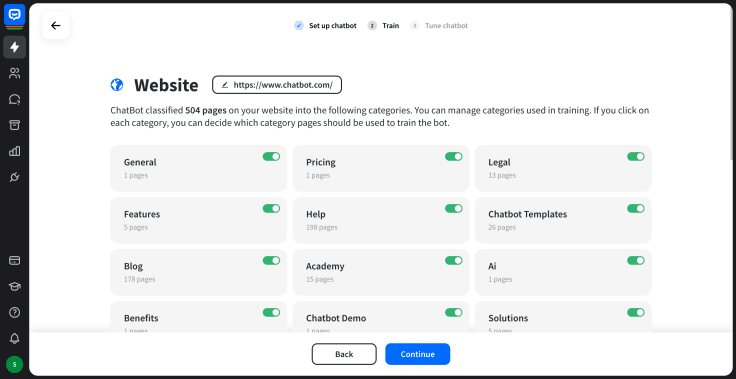Image resolution: width=736 pixels, height=379 pixels.
Task: Turn off the Solutions category toggle
Action: click(636, 312)
